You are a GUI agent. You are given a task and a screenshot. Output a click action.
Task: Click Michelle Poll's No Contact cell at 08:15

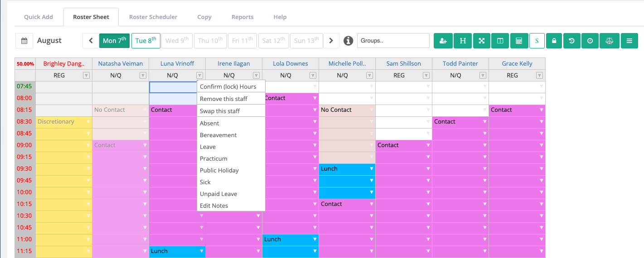tap(347, 110)
